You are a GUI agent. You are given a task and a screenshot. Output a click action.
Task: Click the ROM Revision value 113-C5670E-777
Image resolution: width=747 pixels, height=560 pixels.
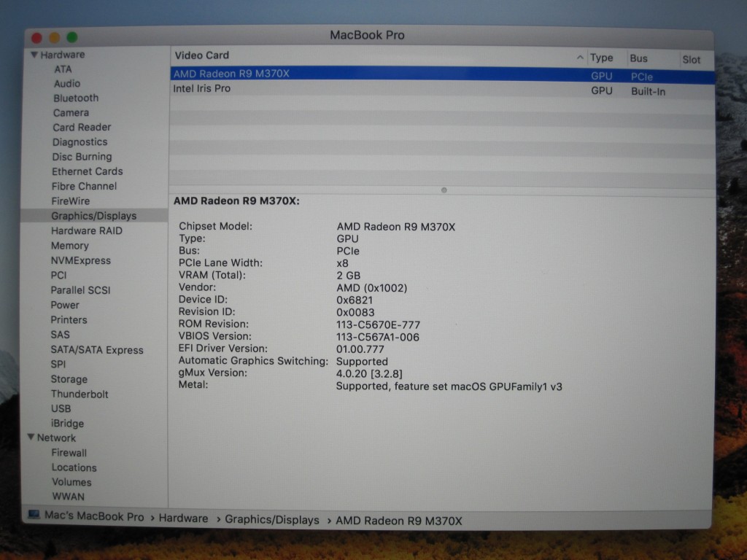click(x=379, y=324)
